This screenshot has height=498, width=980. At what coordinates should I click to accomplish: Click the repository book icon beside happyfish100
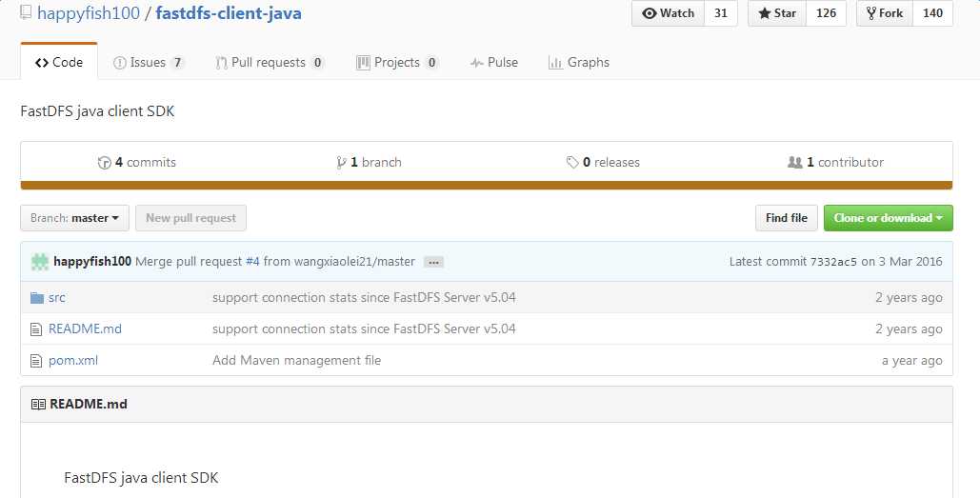click(26, 12)
